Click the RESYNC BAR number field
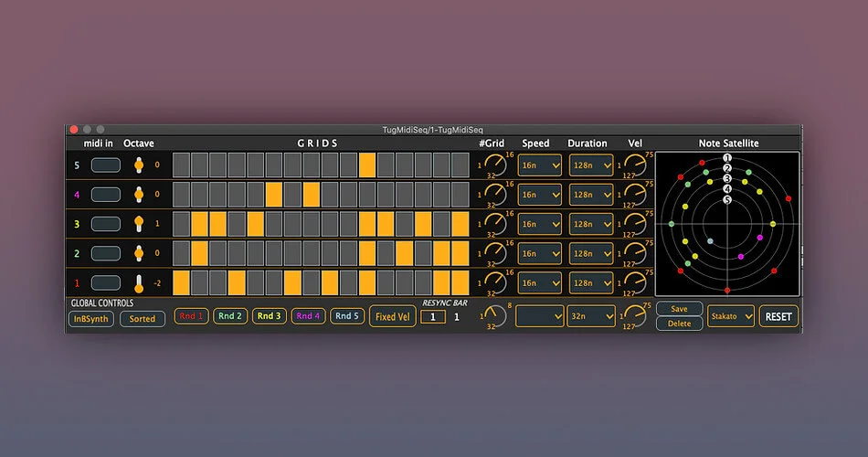The height and width of the screenshot is (457, 868). [433, 317]
